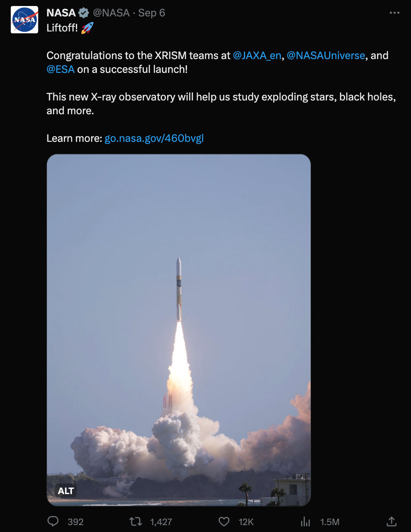Click the 1,427 retweets count
This screenshot has height=532, width=411.
[x=161, y=522]
